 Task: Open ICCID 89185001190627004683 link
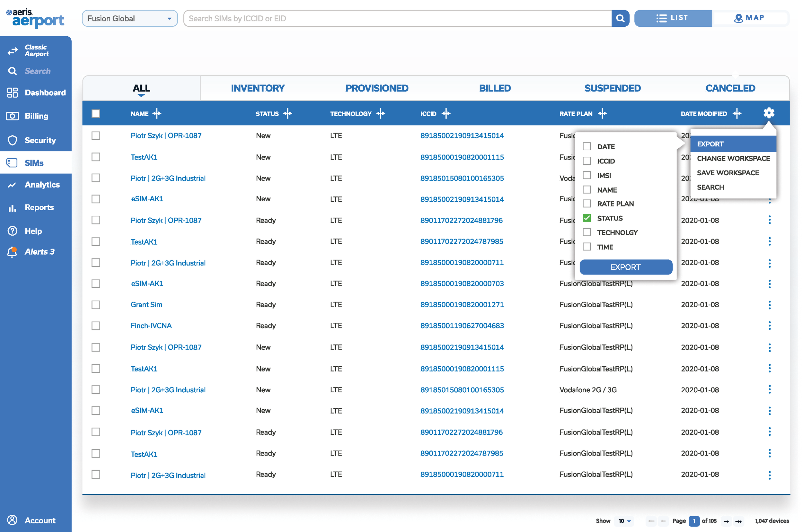(x=462, y=326)
